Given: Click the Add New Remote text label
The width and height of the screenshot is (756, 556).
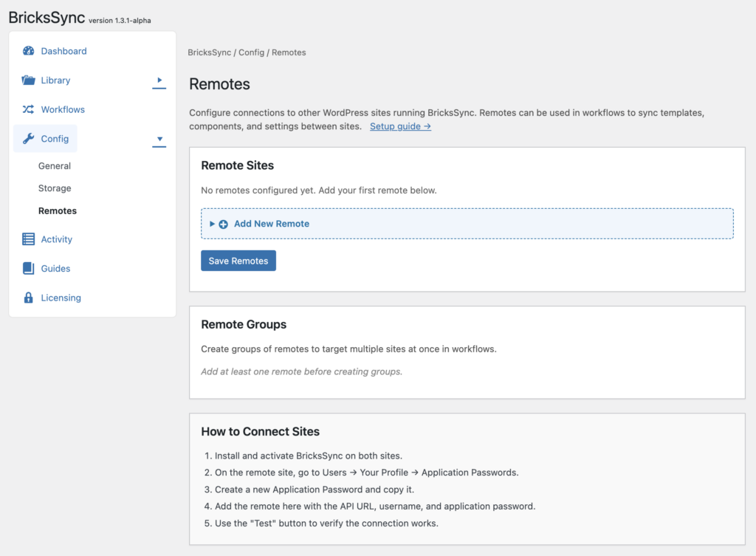Looking at the screenshot, I should click(272, 224).
